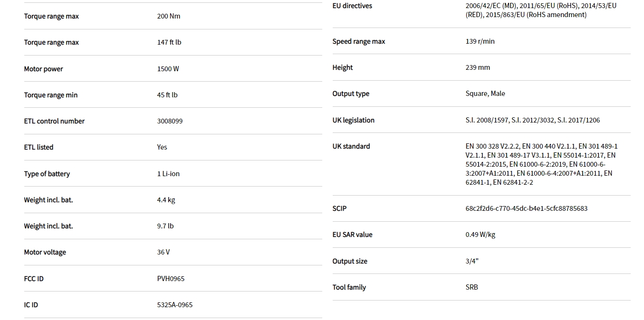Click the IC ID value 5325A-0965
The width and height of the screenshot is (644, 320).
click(175, 305)
